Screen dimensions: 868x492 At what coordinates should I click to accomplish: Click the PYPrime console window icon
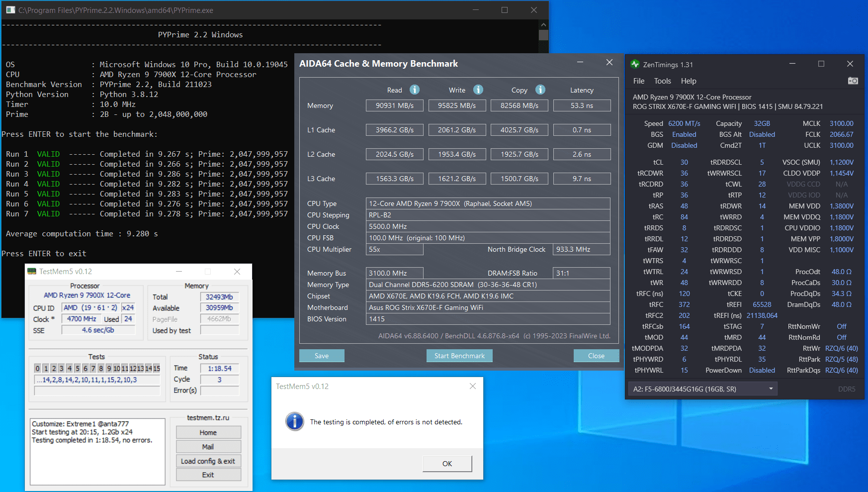(x=10, y=10)
